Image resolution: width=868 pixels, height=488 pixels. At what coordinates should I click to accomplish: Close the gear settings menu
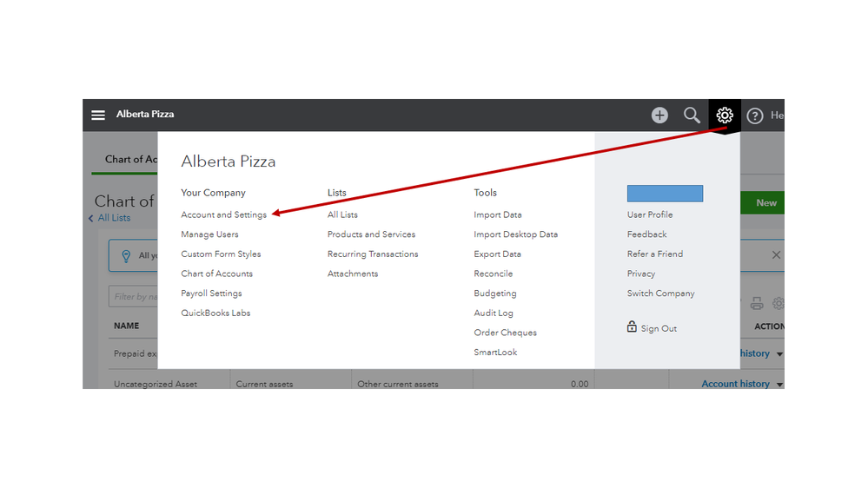click(x=724, y=115)
